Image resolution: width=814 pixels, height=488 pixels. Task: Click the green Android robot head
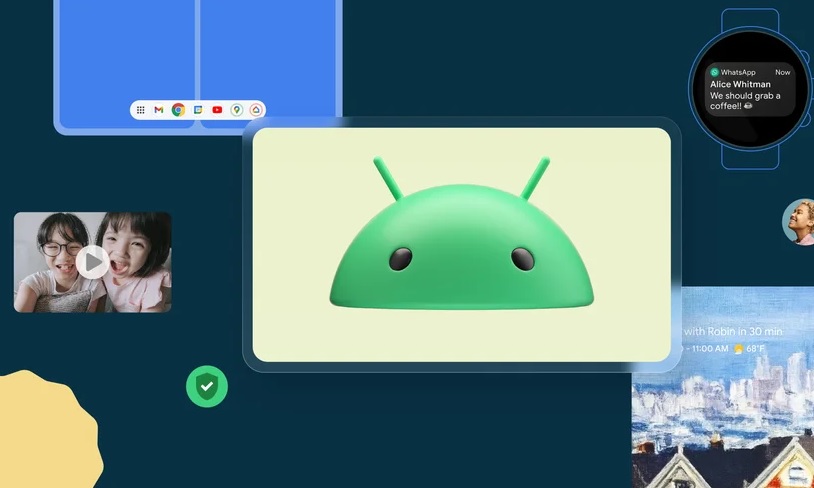coord(461,234)
